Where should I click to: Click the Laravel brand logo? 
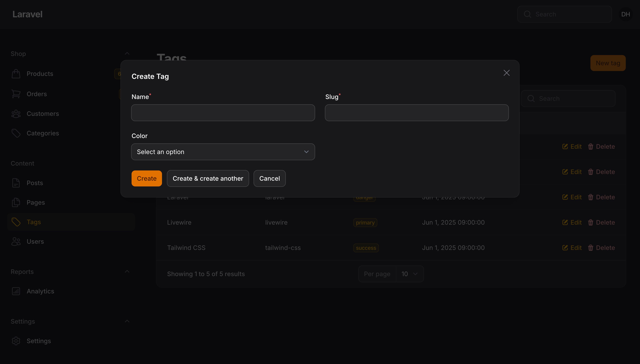pos(27,14)
